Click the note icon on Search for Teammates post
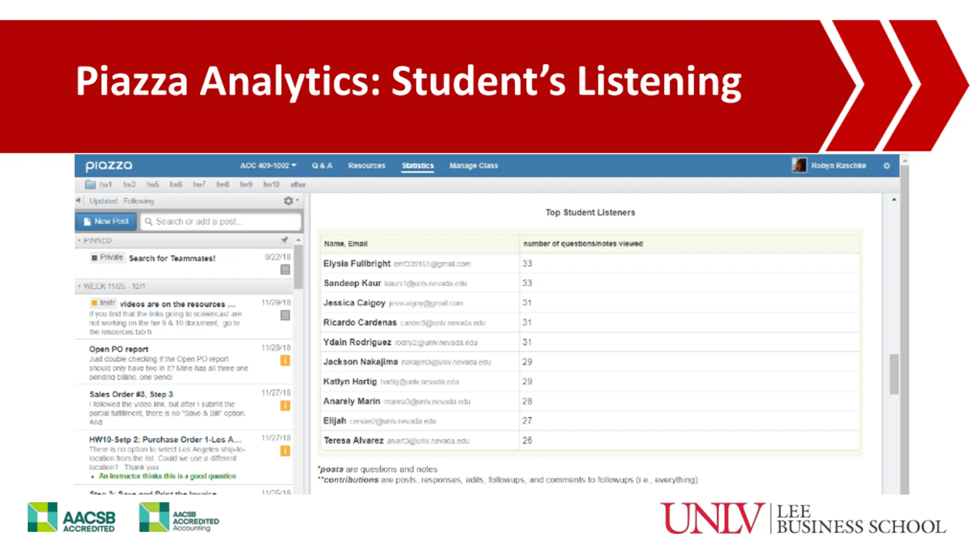The image size is (980, 551). pyautogui.click(x=285, y=269)
